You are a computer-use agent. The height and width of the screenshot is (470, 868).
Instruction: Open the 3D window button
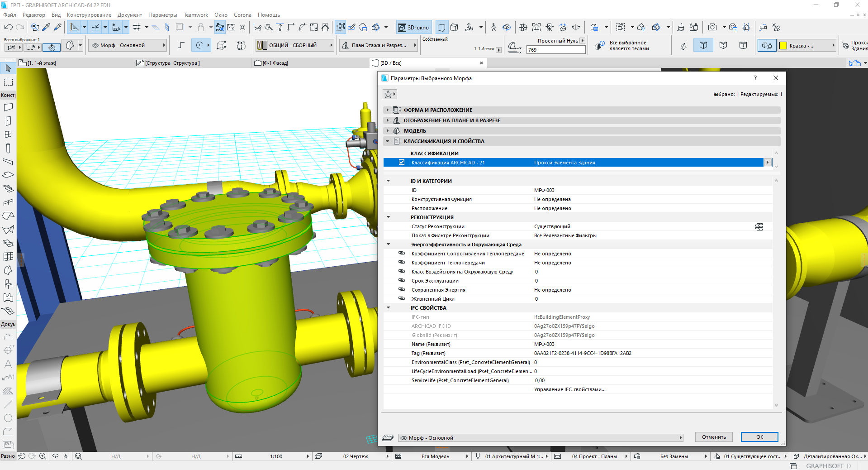(414, 27)
